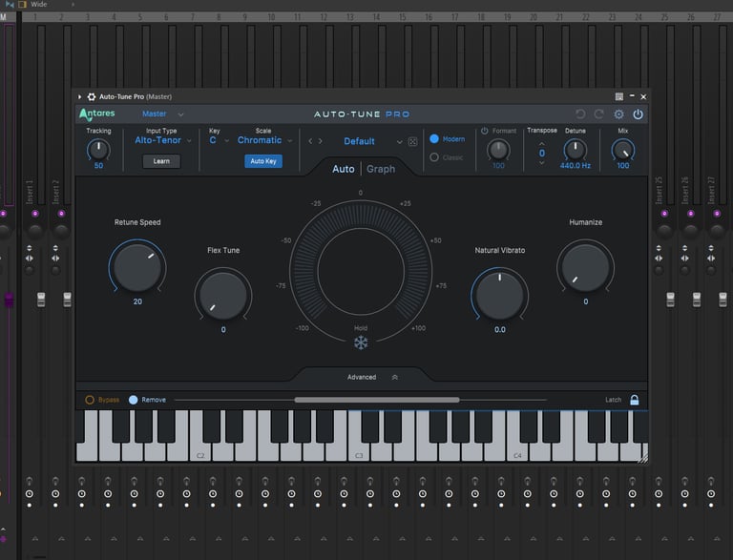Click the plugin window resize grip
This screenshot has height=560, width=733.
click(x=642, y=458)
